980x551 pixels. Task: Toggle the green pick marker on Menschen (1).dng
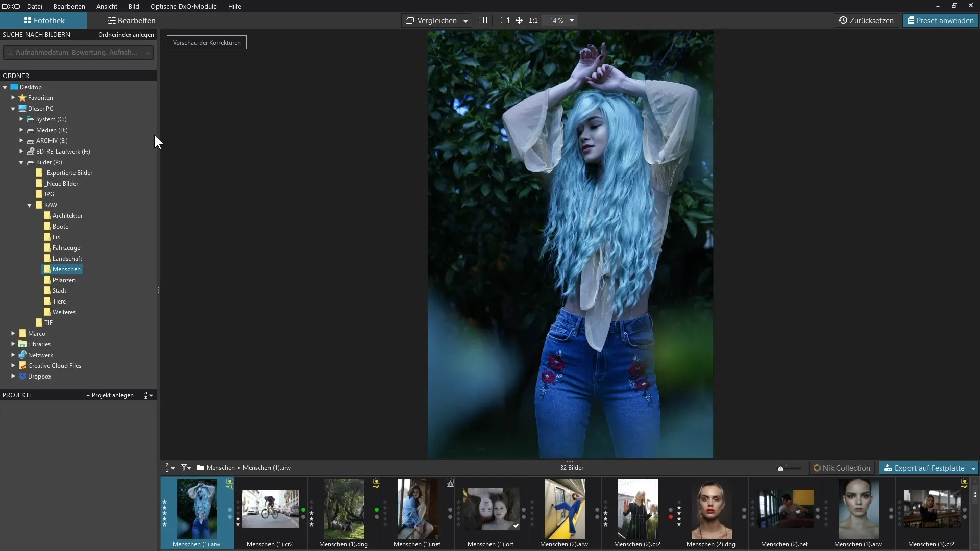[377, 510]
